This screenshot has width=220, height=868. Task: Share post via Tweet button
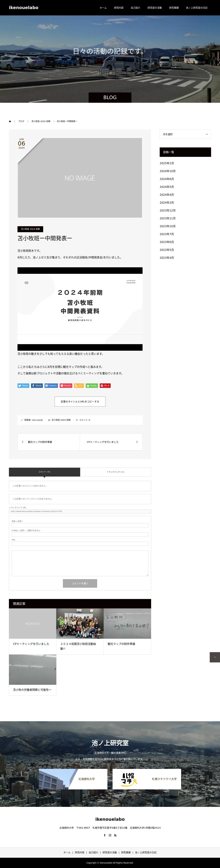[x=24, y=385]
